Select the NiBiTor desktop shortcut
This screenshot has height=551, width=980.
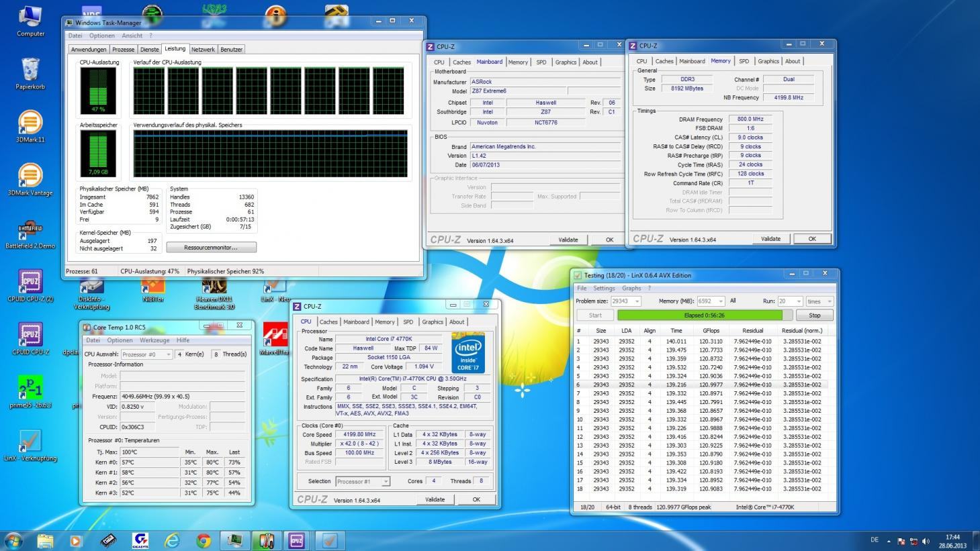[x=152, y=291]
